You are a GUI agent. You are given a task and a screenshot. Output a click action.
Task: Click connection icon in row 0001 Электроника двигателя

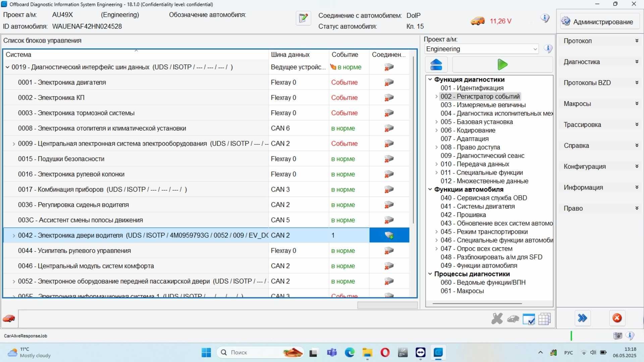pyautogui.click(x=389, y=83)
